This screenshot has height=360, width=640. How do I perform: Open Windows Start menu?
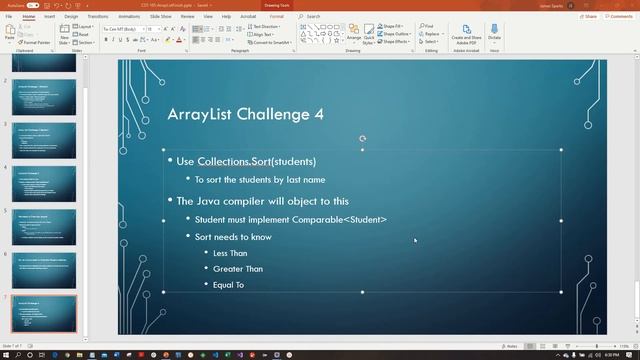tap(6, 355)
